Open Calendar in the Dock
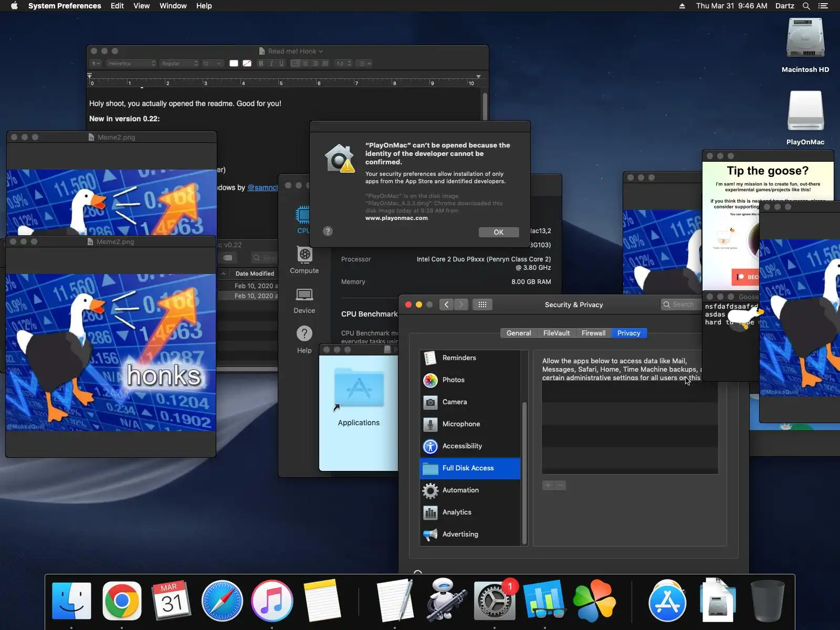 coord(172,601)
